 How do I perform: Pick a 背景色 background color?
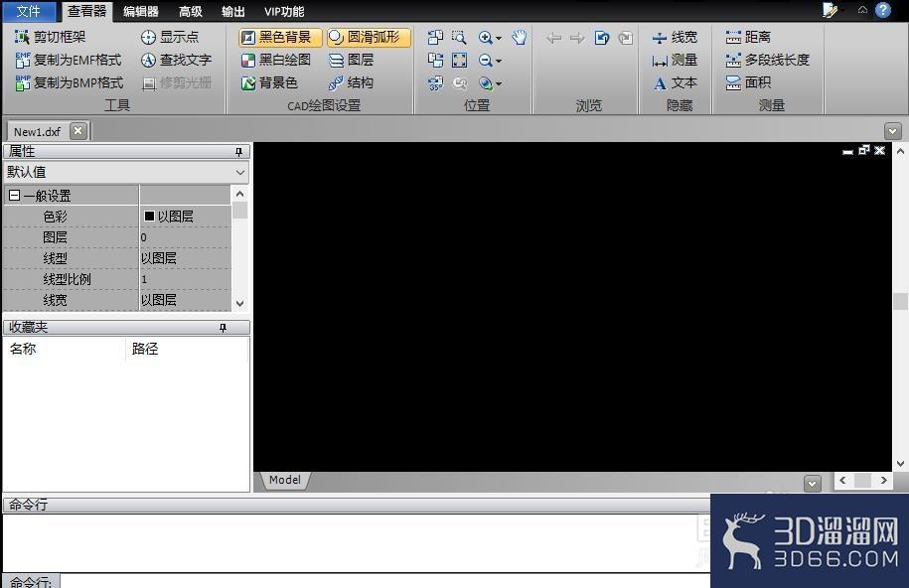(x=269, y=82)
